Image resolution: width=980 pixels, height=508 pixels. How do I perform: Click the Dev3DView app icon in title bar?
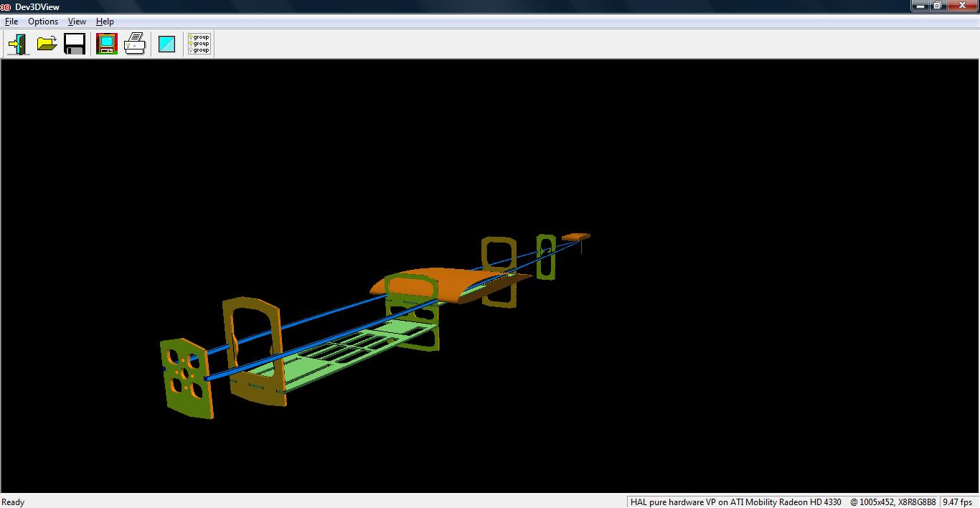click(x=6, y=6)
